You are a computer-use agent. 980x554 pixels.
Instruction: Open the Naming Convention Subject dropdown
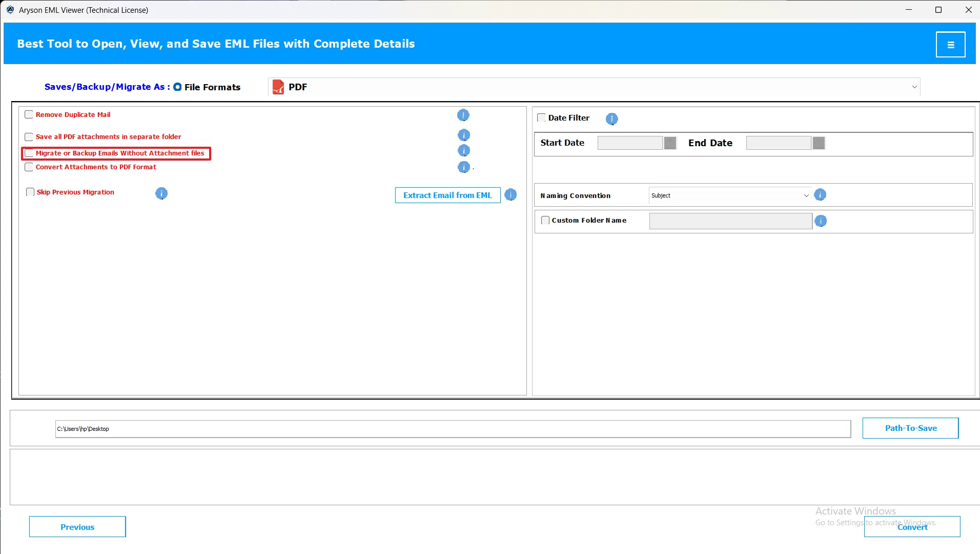coord(806,195)
